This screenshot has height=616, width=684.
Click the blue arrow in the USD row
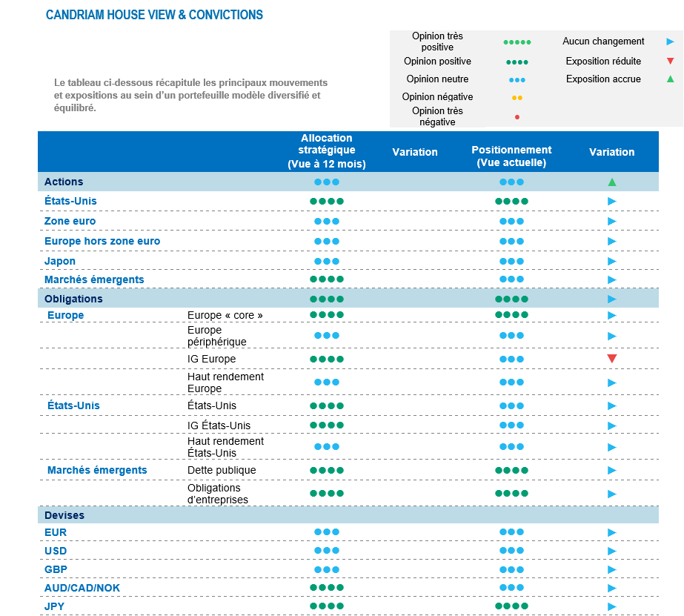coord(611,551)
